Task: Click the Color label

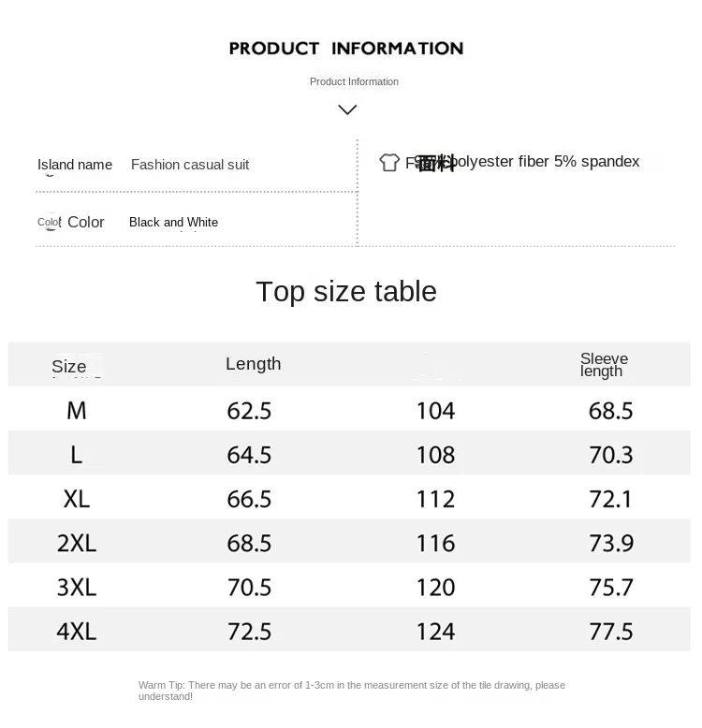Action: [x=86, y=222]
